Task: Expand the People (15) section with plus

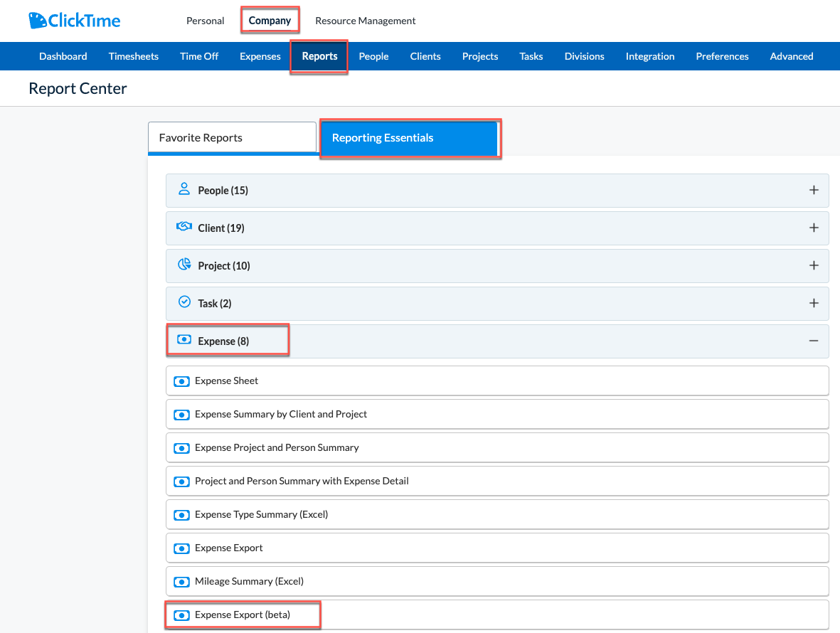Action: click(x=814, y=190)
